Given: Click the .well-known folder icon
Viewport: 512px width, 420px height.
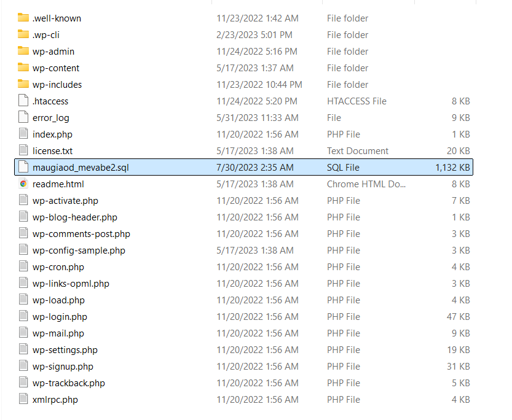Looking at the screenshot, I should [x=23, y=18].
